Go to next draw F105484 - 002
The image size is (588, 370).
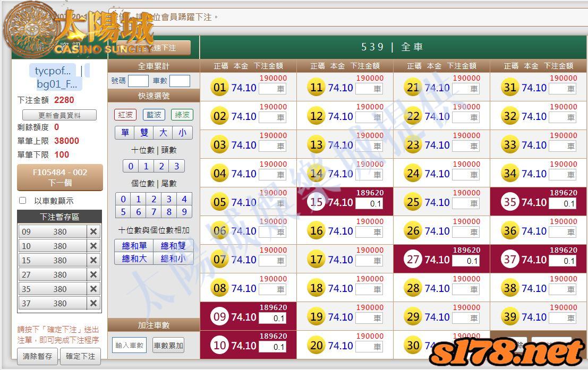[x=60, y=177]
